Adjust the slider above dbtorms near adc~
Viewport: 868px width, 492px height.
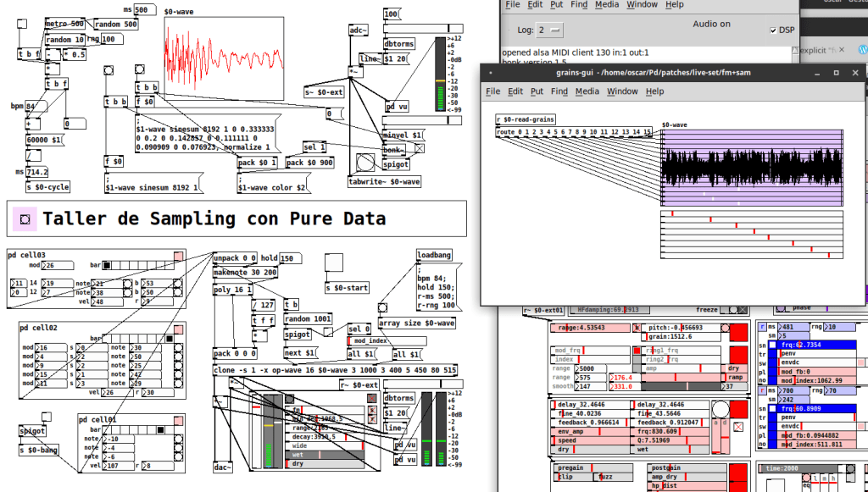pyautogui.click(x=424, y=29)
